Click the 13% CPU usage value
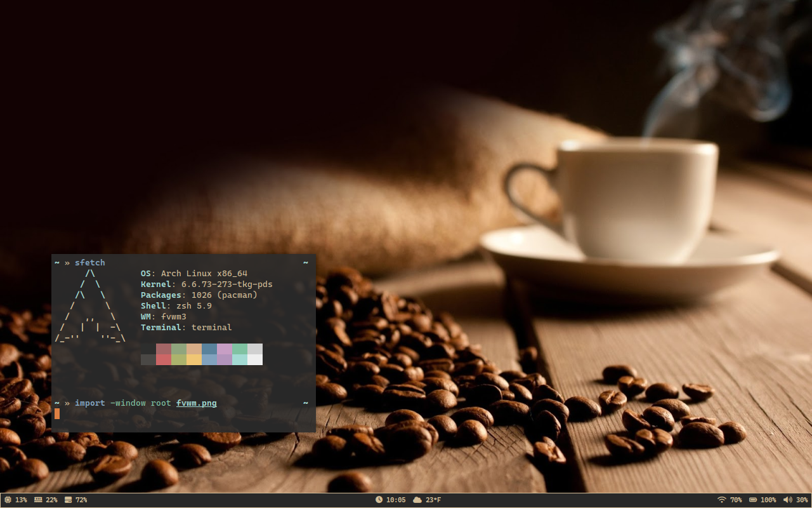The image size is (812, 508). point(21,500)
